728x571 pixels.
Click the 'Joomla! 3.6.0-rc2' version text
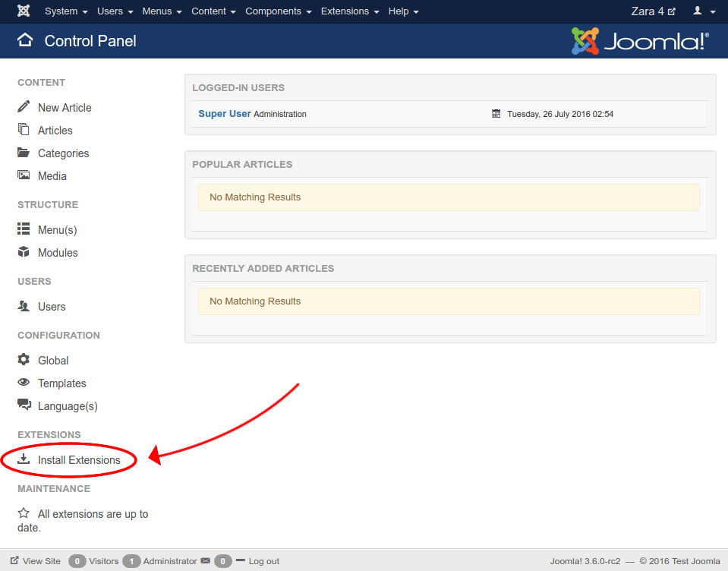(x=585, y=561)
